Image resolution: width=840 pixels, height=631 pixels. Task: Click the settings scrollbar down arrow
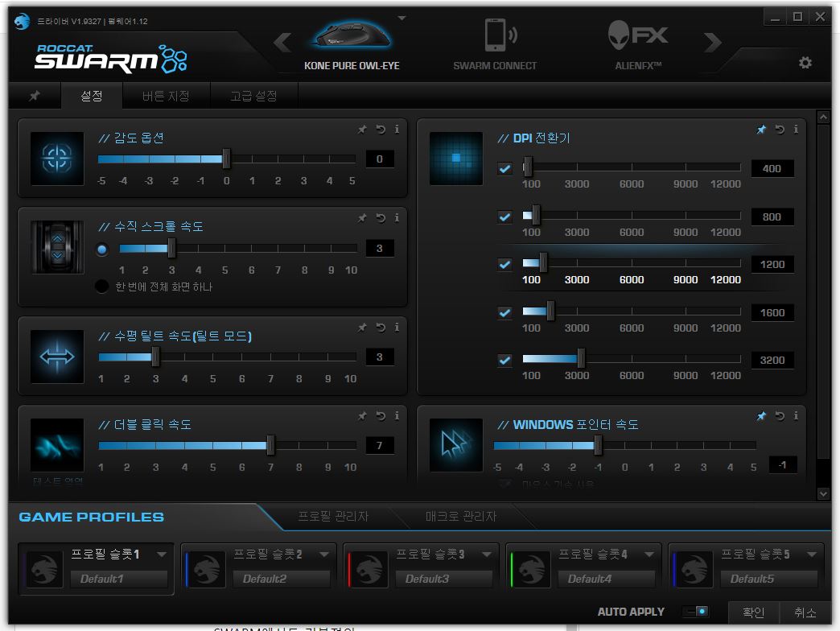pyautogui.click(x=823, y=494)
